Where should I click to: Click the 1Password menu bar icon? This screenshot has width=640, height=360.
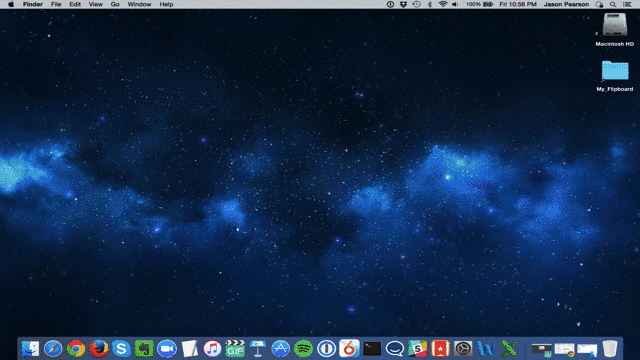point(390,4)
